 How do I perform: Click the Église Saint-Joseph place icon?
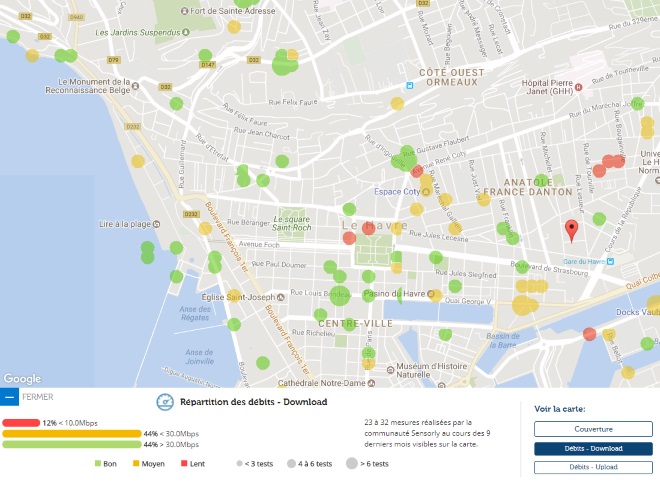click(280, 297)
